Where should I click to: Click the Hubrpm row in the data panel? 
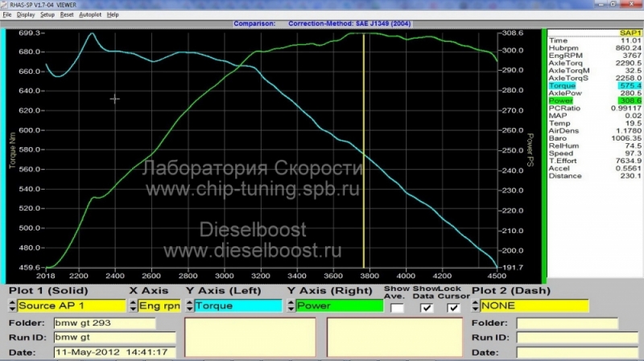(594, 48)
